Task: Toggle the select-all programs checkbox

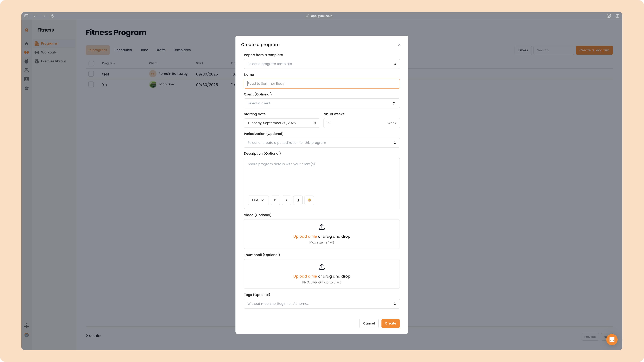Action: 91,64
